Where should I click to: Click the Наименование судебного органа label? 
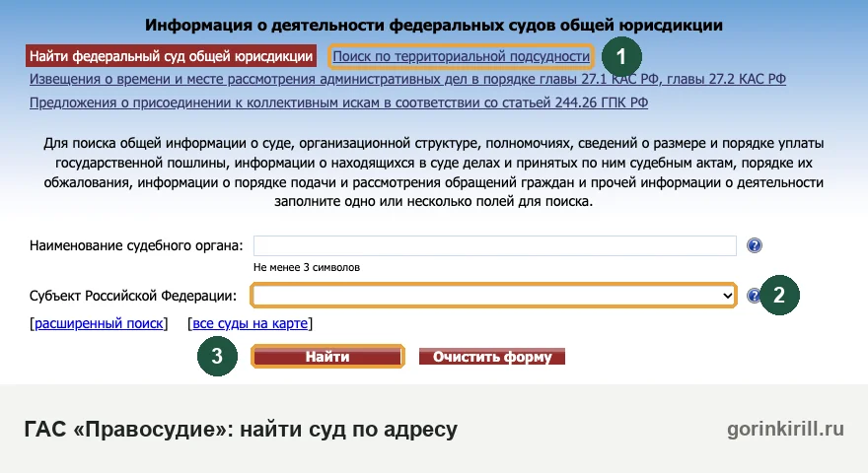coord(136,245)
